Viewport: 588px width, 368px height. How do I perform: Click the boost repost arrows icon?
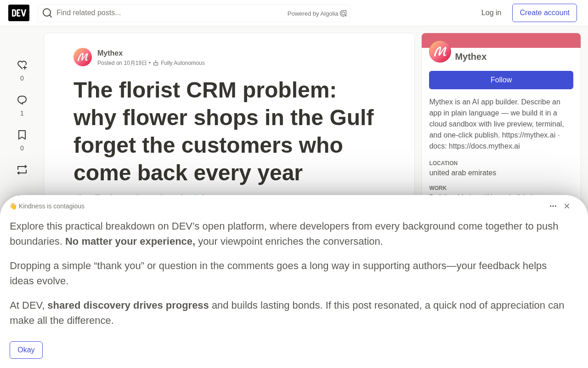(x=22, y=170)
